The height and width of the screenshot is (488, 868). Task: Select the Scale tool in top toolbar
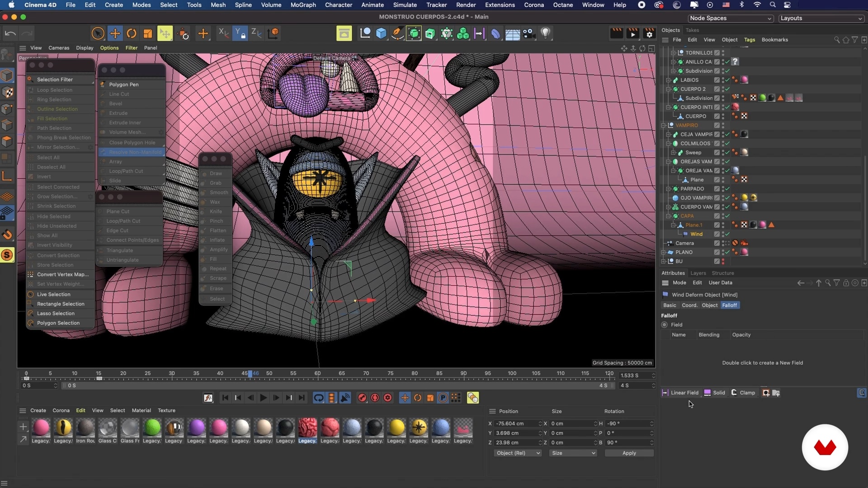(148, 33)
